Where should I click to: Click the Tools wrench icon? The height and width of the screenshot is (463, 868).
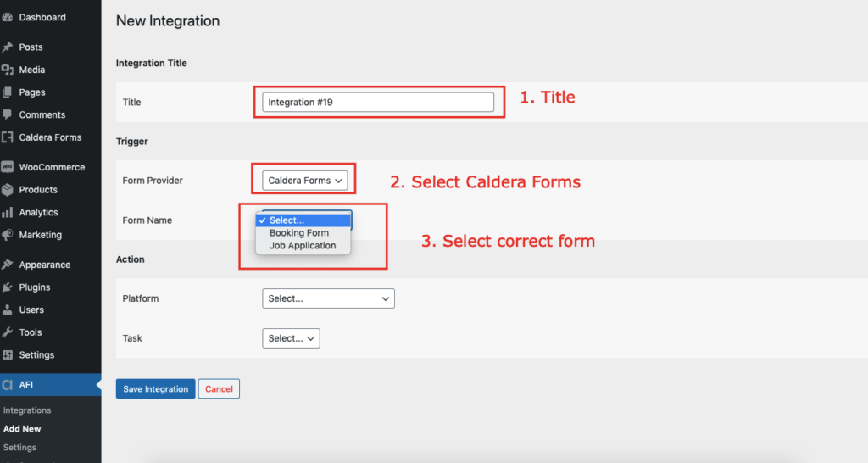coord(7,332)
